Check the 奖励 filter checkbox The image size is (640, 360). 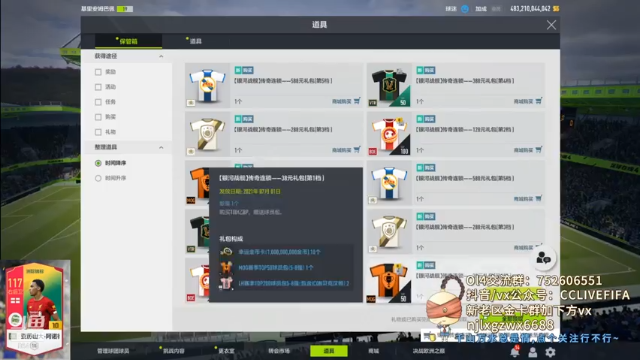click(x=98, y=72)
